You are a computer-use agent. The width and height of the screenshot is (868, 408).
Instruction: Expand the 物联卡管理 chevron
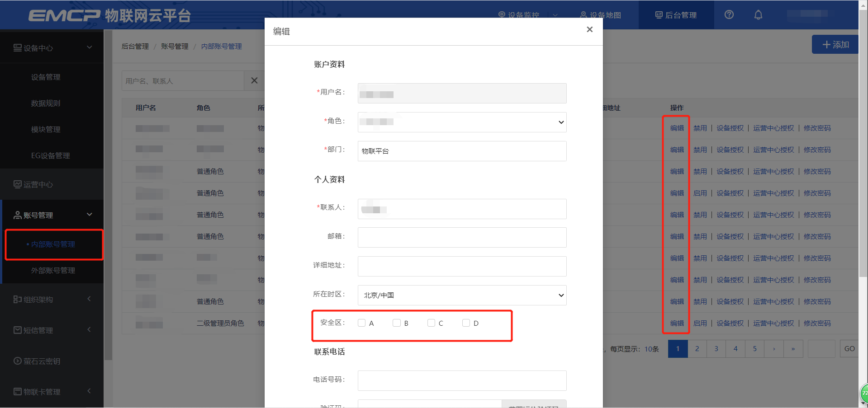pos(89,391)
